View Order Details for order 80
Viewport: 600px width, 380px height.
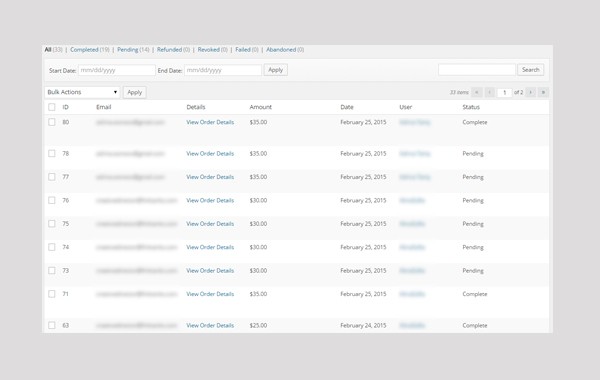(x=210, y=122)
